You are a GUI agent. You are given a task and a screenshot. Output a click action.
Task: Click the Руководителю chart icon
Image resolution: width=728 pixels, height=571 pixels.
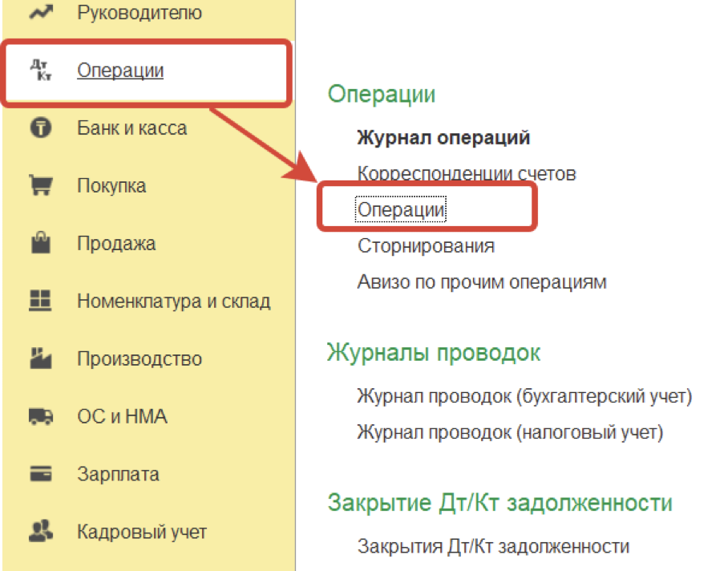click(40, 12)
